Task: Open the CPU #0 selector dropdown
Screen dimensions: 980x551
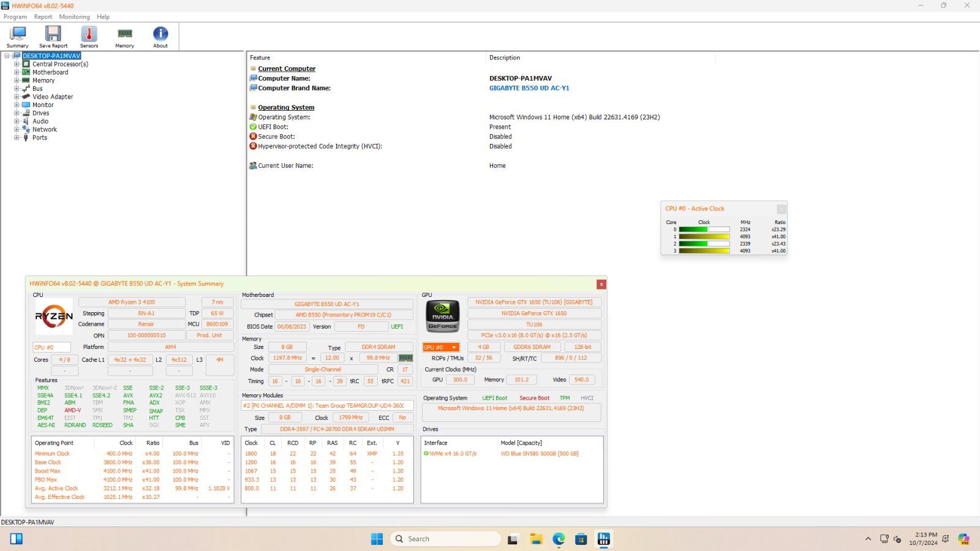Action: [x=51, y=347]
